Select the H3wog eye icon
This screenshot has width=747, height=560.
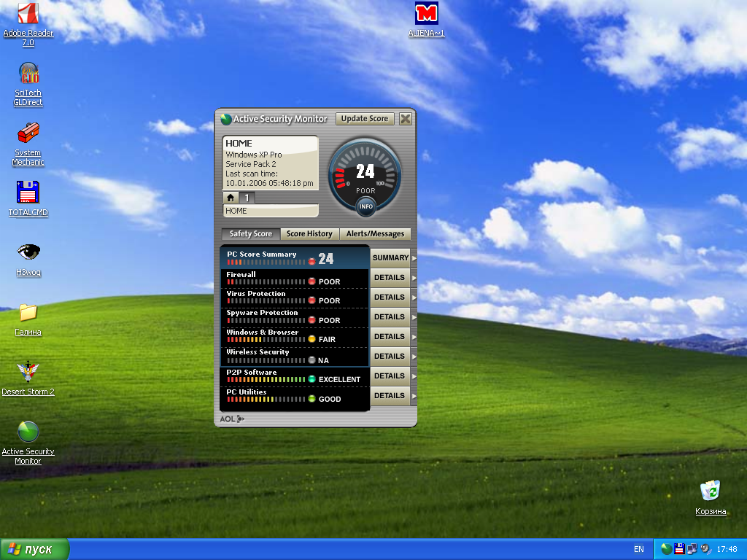pyautogui.click(x=28, y=252)
